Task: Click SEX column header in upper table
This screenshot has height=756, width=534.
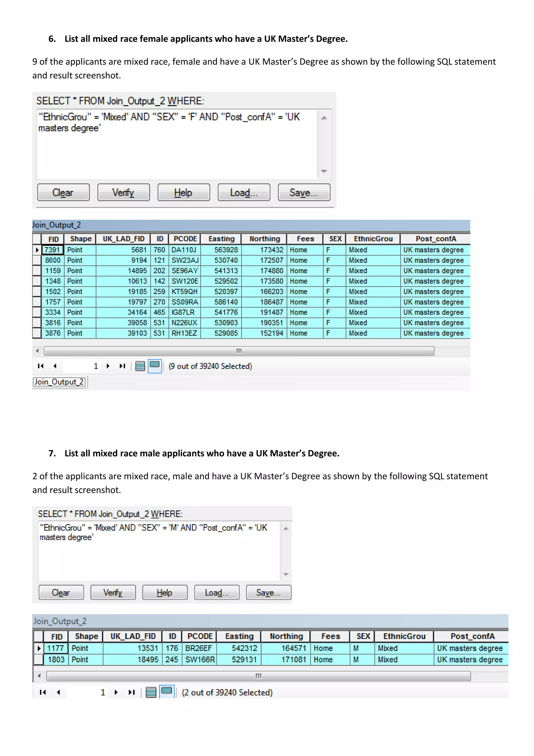Action: (x=335, y=239)
